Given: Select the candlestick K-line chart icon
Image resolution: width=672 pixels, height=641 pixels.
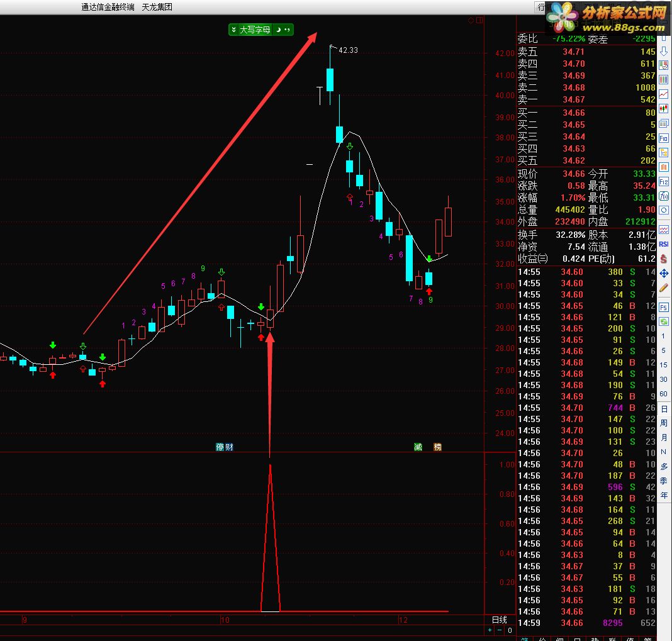Looking at the screenshot, I should coord(663,109).
